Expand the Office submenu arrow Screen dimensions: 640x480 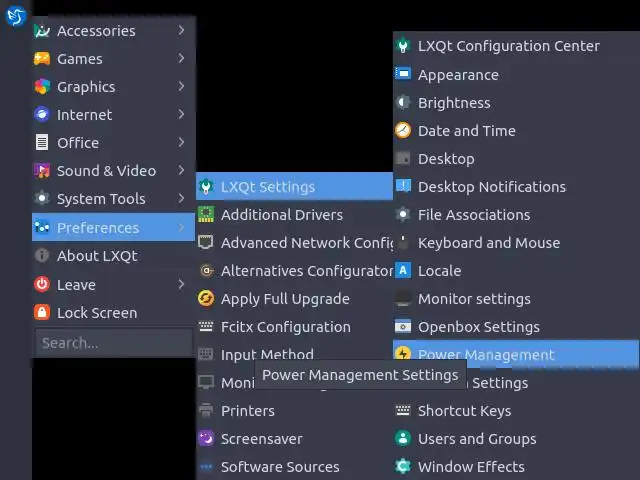click(x=182, y=142)
